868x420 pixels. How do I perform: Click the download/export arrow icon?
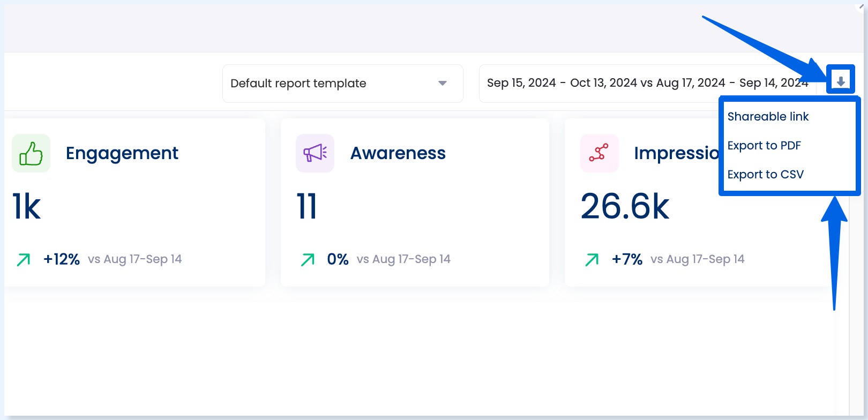(x=841, y=81)
